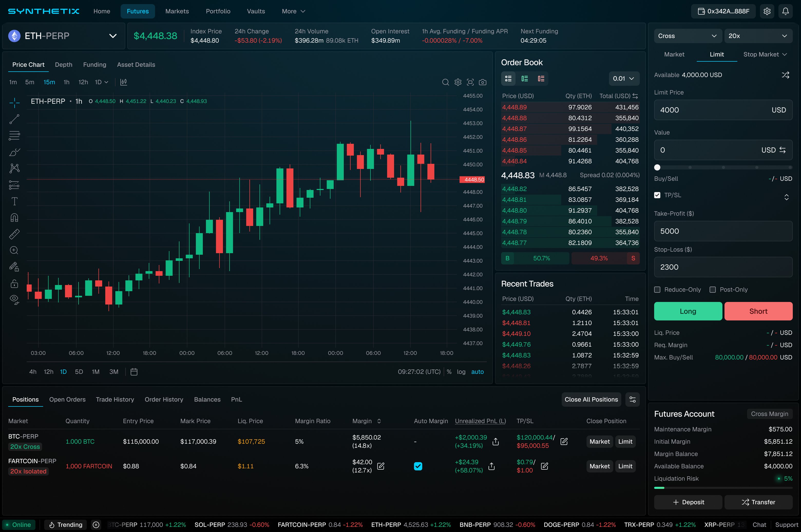This screenshot has width=801, height=532.
Task: Select the trend line drawing tool
Action: coord(14,119)
